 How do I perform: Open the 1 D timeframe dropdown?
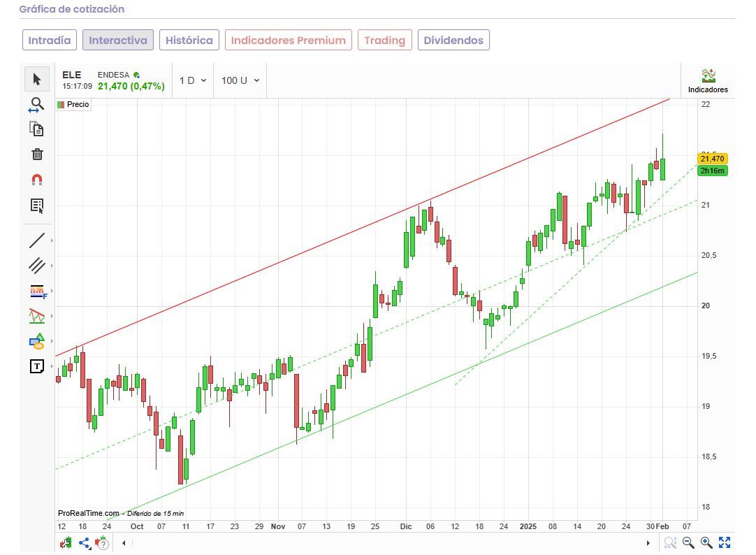193,80
